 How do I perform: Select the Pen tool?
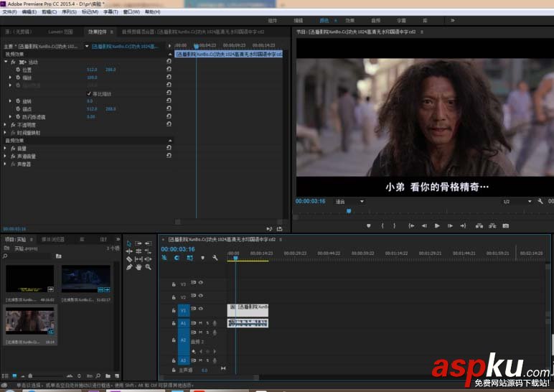point(129,267)
